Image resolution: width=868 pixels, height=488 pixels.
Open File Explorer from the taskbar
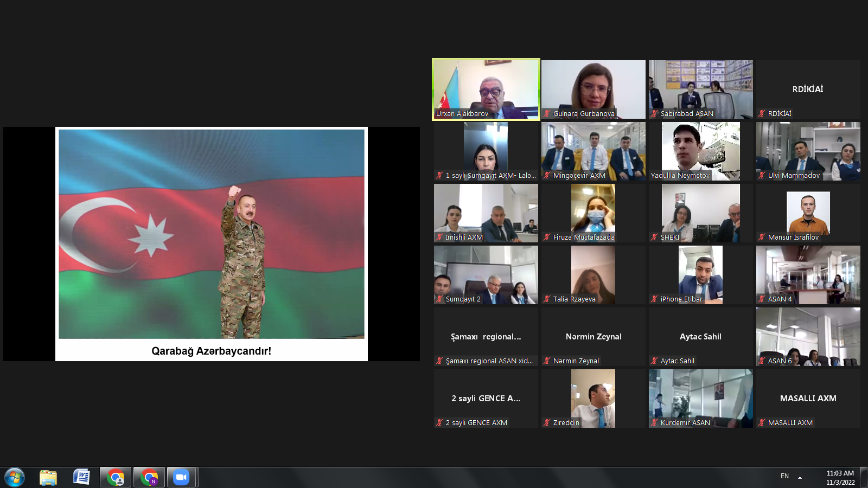48,478
